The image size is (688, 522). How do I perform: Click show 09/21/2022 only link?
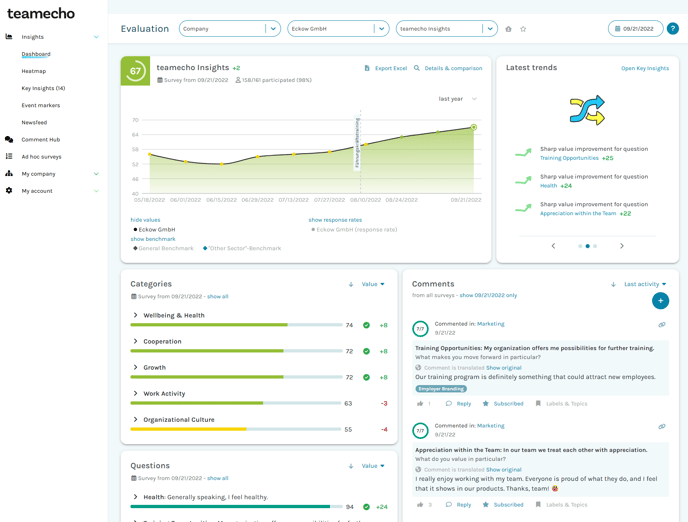(x=488, y=295)
